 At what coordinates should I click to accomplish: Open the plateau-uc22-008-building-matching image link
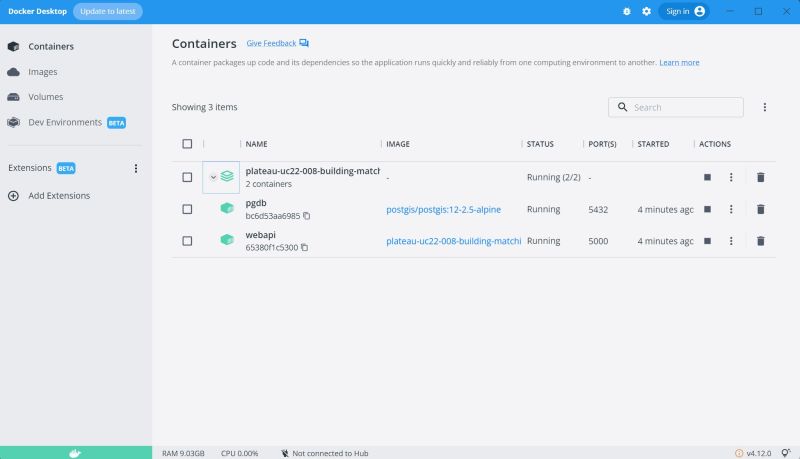point(454,241)
